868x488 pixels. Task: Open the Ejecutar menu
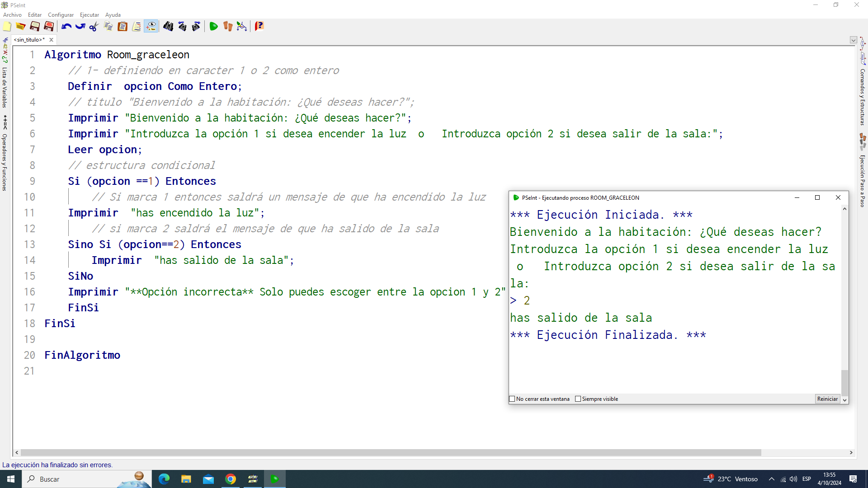pos(89,15)
